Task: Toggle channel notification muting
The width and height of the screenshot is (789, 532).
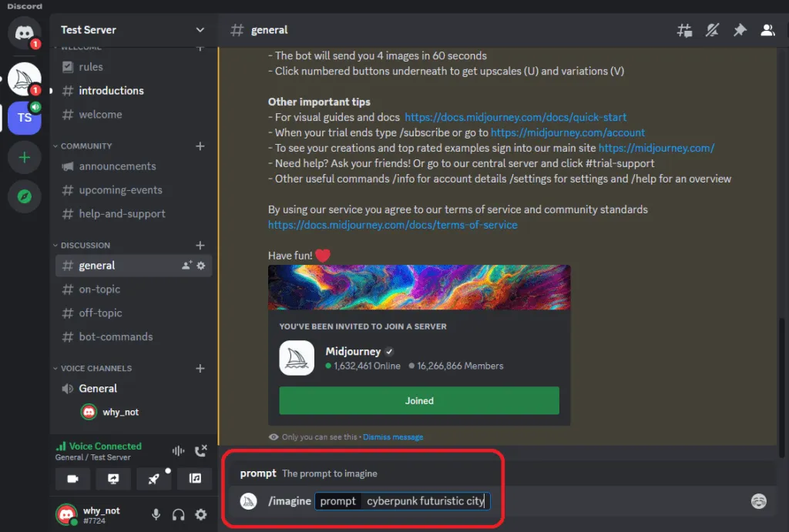Action: [x=712, y=30]
